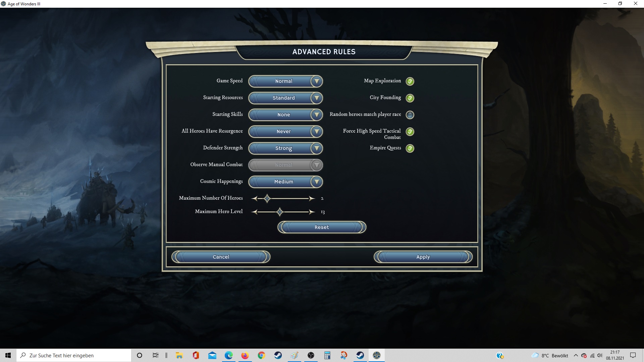Open Calculator from the taskbar

327,355
